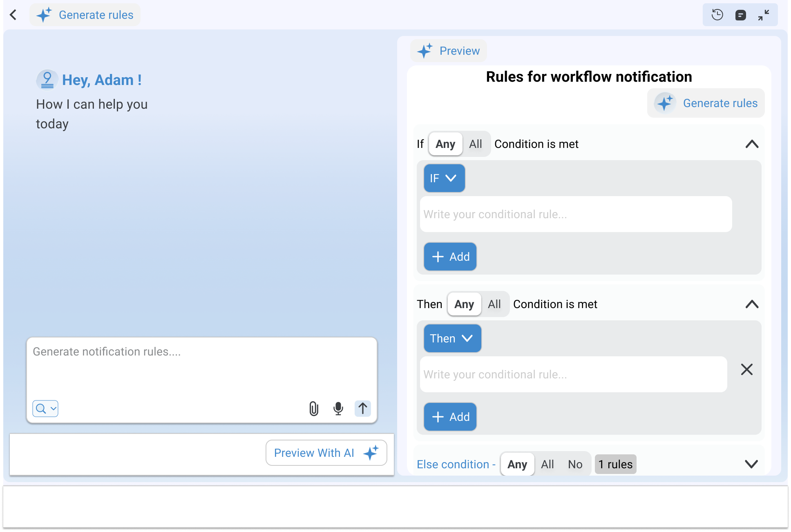The width and height of the screenshot is (791, 532).
Task: Remove Then rule with X icon
Action: pyautogui.click(x=746, y=369)
